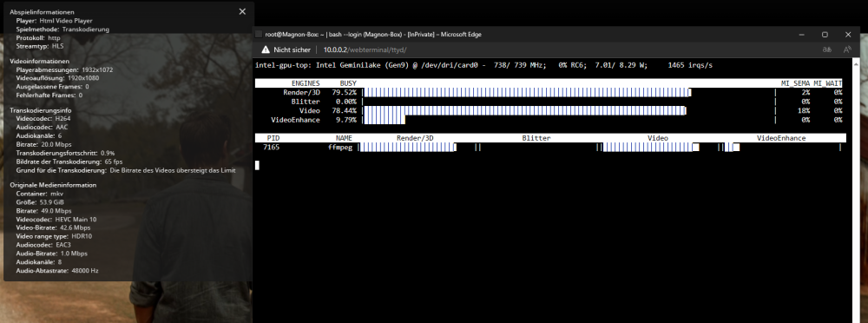
Task: Click the 'Nicht sicher' site info label
Action: (x=292, y=49)
